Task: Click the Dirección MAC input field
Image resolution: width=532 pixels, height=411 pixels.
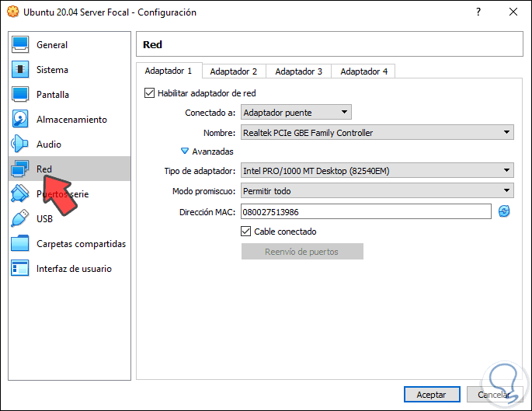Action: [365, 211]
